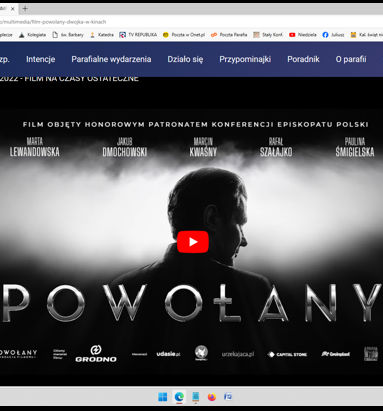
Task: Click the GRODNO sponsor logo
Action: tap(96, 354)
